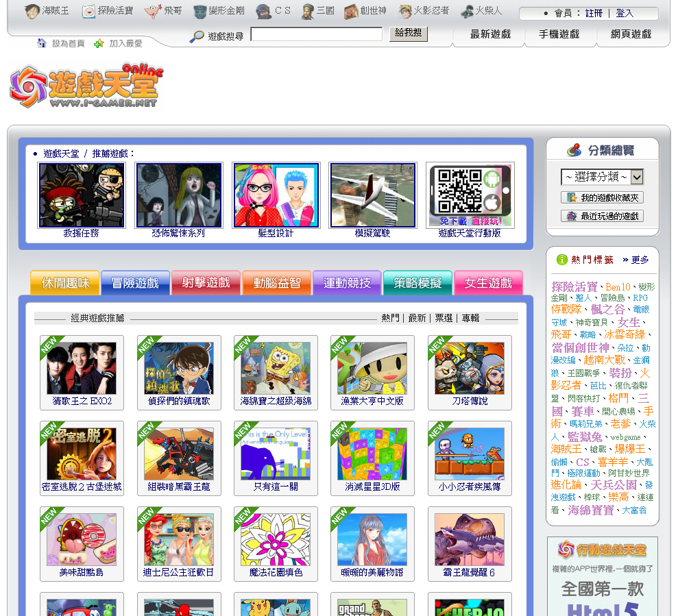Click the 探險活寶 hot tag

click(574, 286)
